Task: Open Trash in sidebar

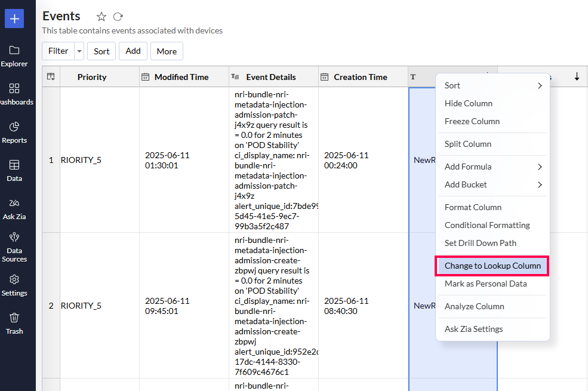Action: [14, 323]
